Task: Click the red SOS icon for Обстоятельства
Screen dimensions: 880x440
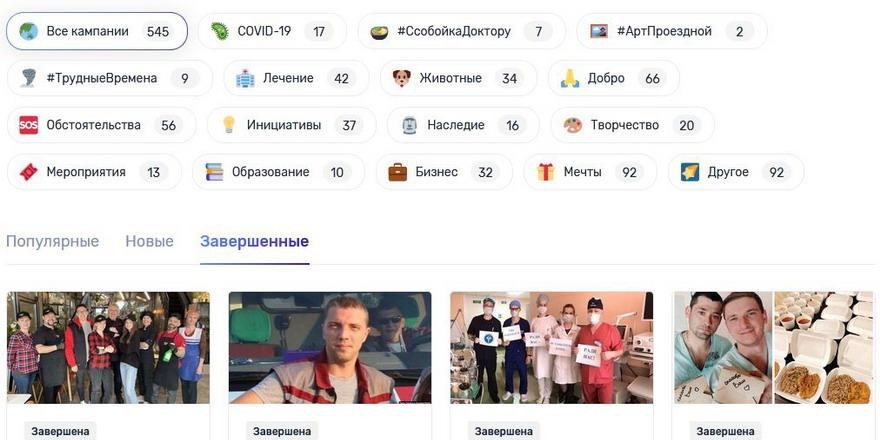Action: click(x=29, y=125)
